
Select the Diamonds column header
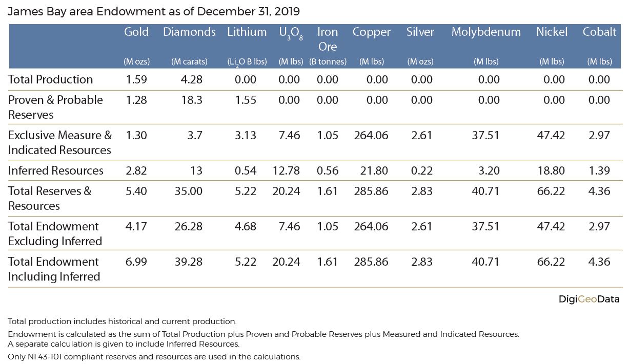(x=189, y=32)
